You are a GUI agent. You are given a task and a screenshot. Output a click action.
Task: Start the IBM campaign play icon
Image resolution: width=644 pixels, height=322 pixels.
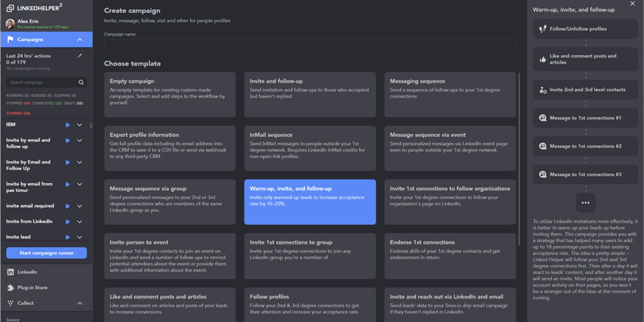tap(68, 125)
